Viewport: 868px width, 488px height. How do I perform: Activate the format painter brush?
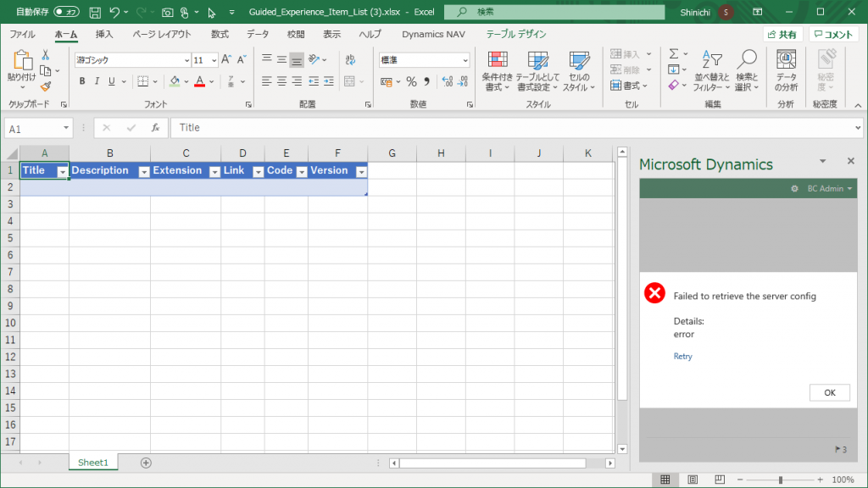(x=46, y=86)
